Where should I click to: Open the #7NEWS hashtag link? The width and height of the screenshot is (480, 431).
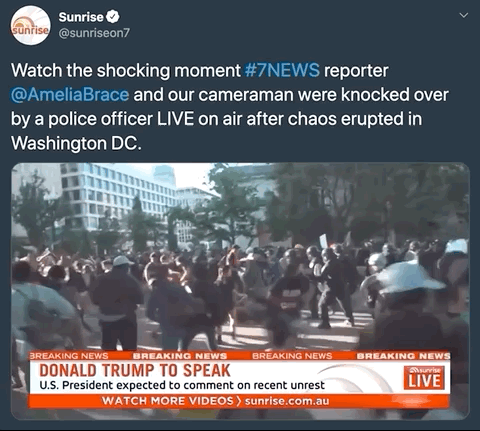282,70
